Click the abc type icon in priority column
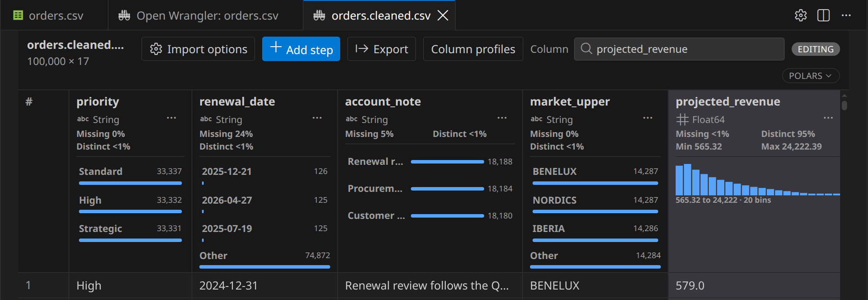 point(83,119)
